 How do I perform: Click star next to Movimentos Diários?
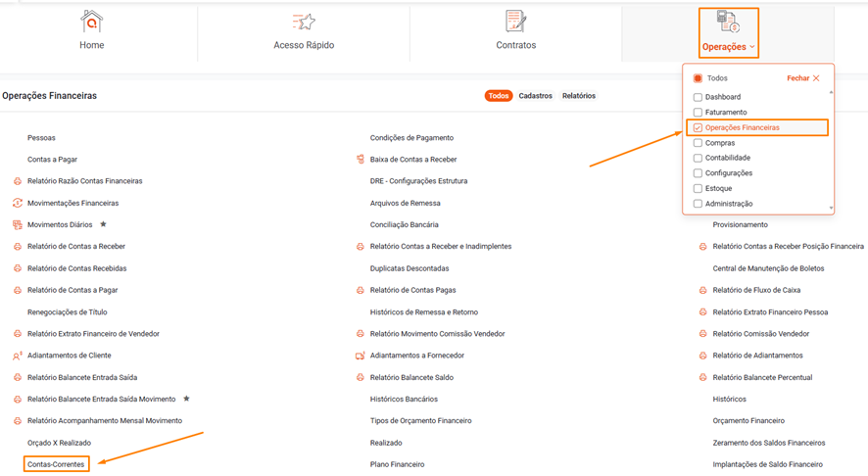(x=103, y=225)
